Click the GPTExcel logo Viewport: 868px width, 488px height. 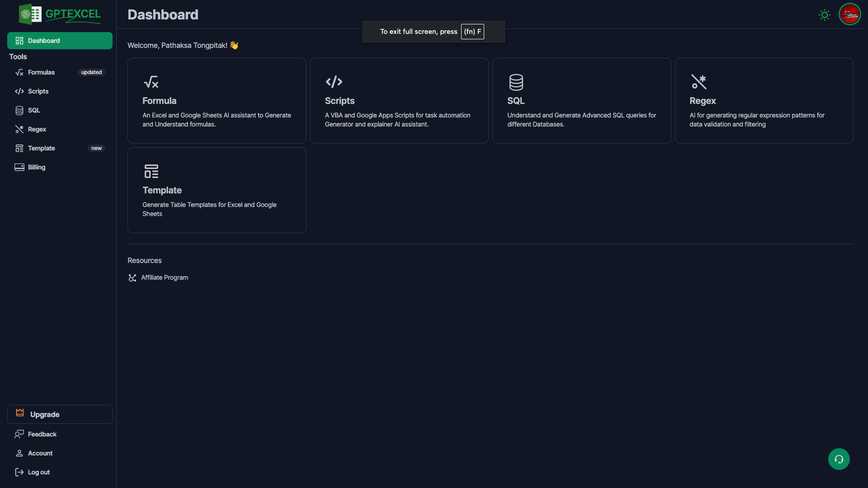point(60,14)
